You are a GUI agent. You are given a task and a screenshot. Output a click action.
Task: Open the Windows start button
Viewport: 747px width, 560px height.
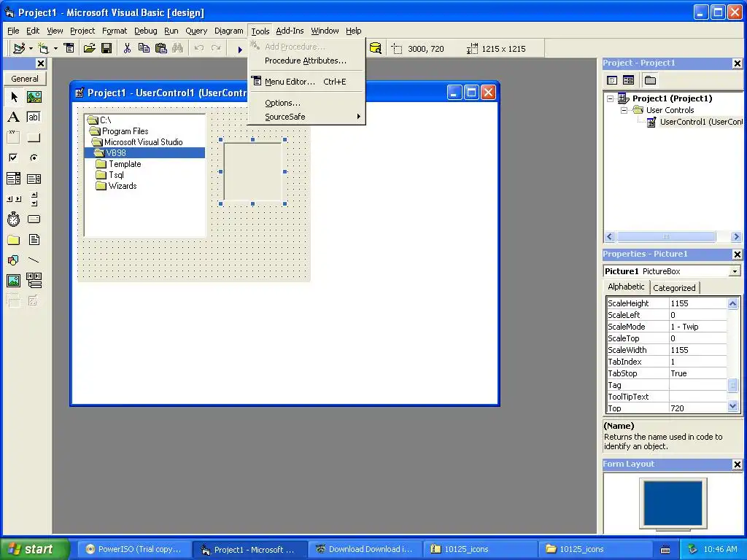(x=35, y=549)
